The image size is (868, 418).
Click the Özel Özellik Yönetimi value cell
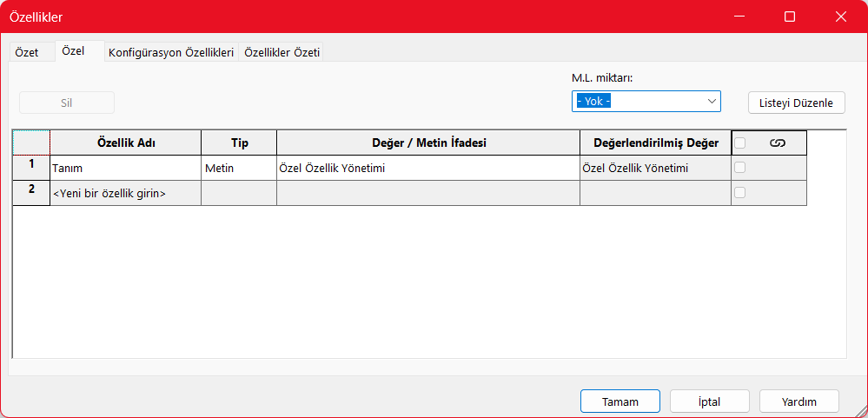point(428,168)
